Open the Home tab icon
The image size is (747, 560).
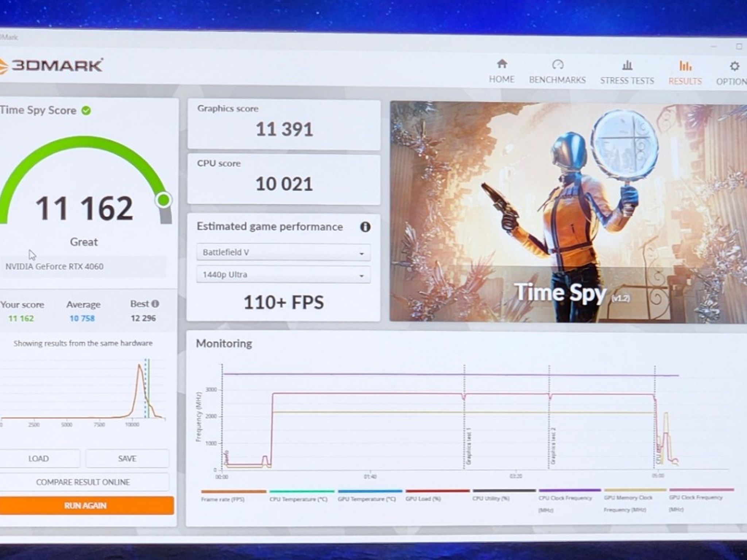click(x=502, y=64)
